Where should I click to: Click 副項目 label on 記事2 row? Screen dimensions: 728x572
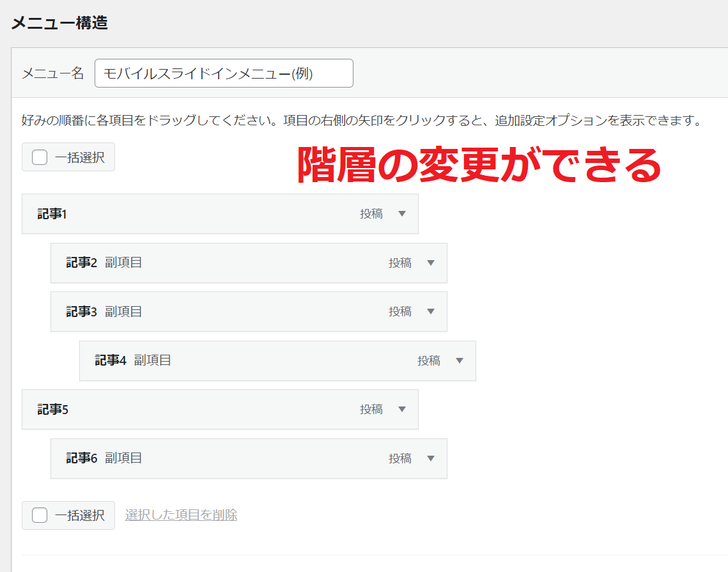(x=123, y=263)
